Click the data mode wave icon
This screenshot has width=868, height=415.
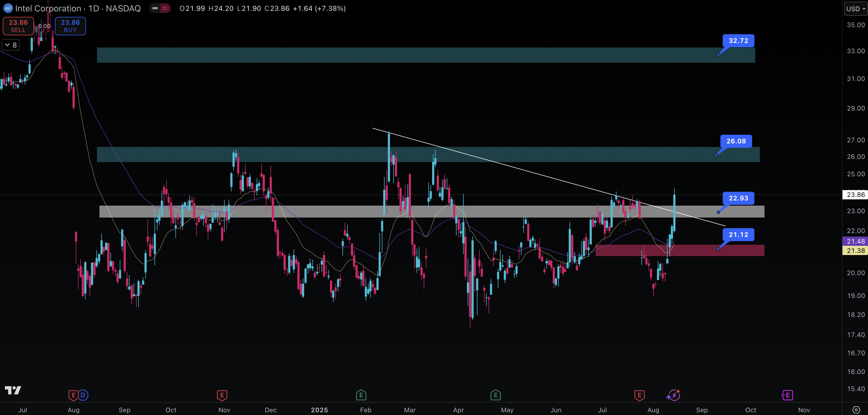pos(165,8)
